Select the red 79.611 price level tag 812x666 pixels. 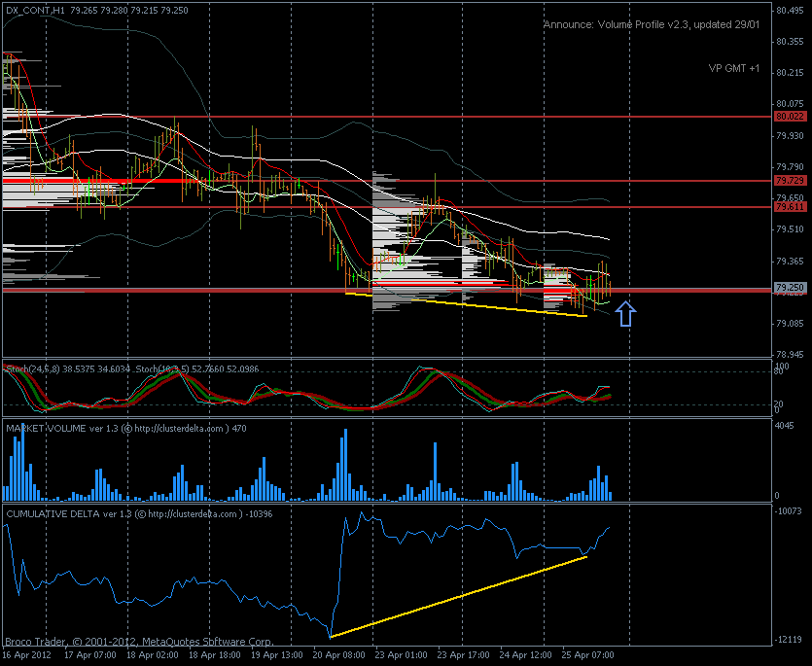click(791, 207)
